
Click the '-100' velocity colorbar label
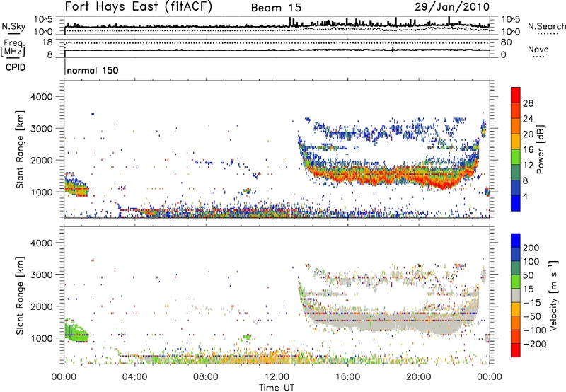click(534, 330)
